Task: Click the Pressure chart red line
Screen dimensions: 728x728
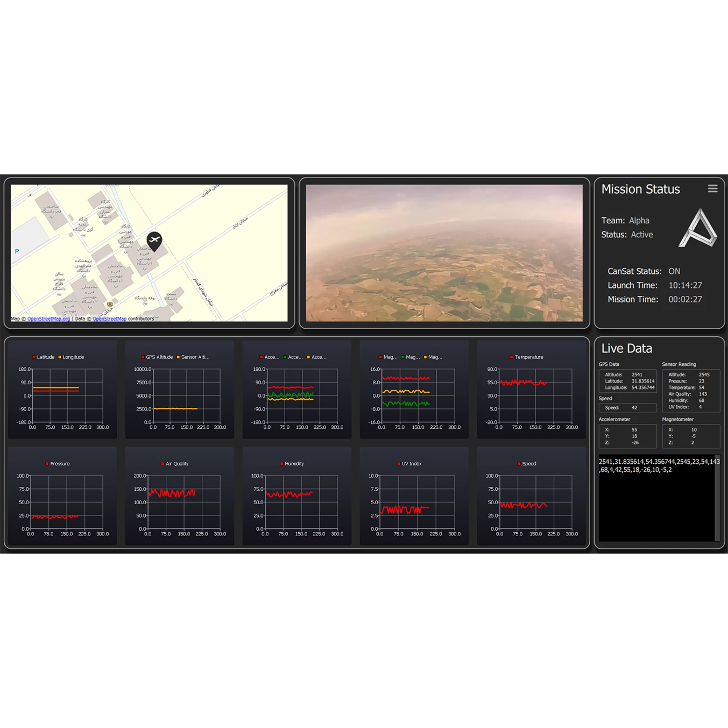Action: tap(55, 517)
